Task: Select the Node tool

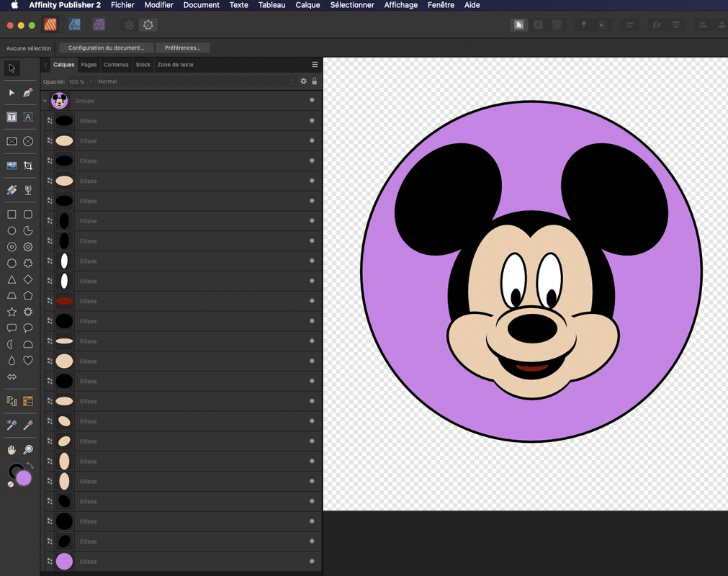Action: pos(12,93)
